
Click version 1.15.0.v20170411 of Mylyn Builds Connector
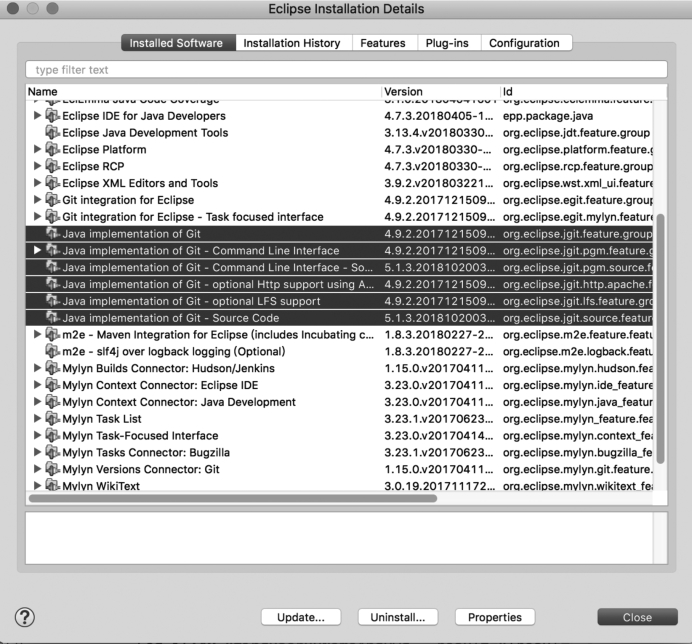point(439,368)
